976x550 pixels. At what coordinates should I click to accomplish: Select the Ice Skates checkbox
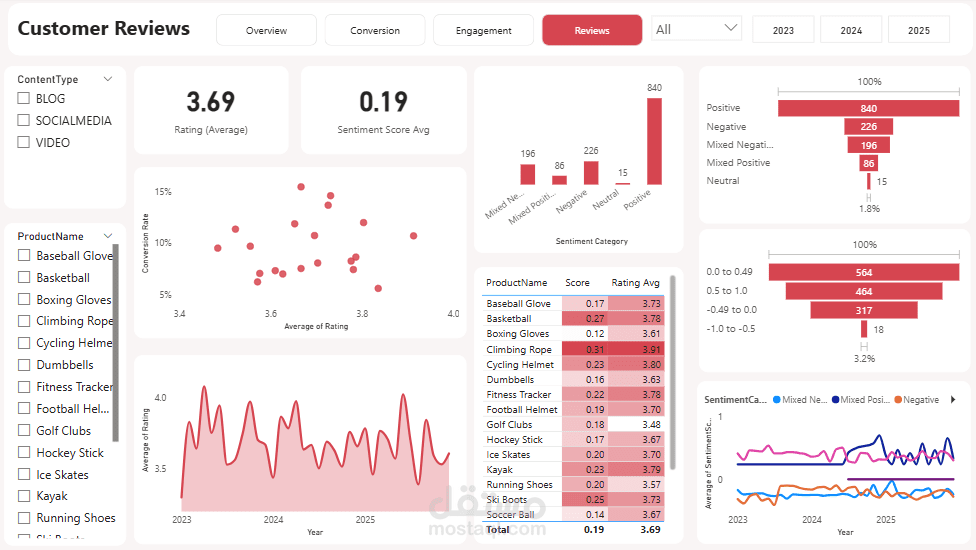point(24,474)
